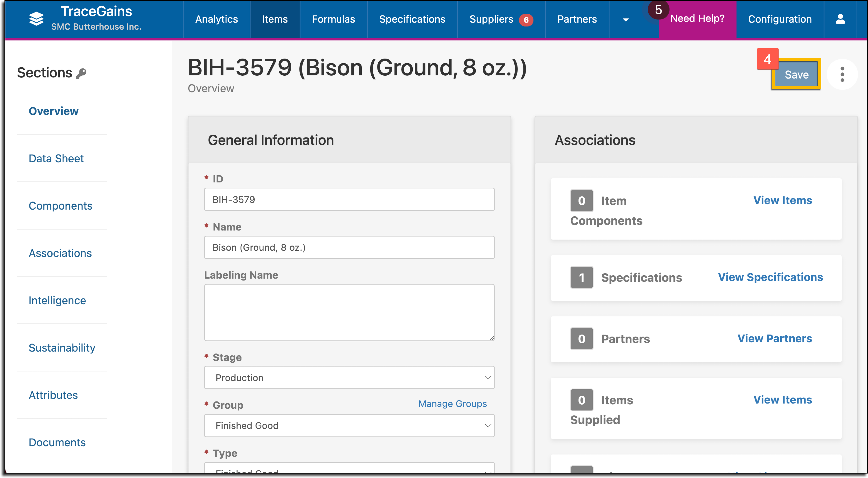Screen dimensions: 868x478
Task: Open the Analytics menu
Action: (x=216, y=19)
